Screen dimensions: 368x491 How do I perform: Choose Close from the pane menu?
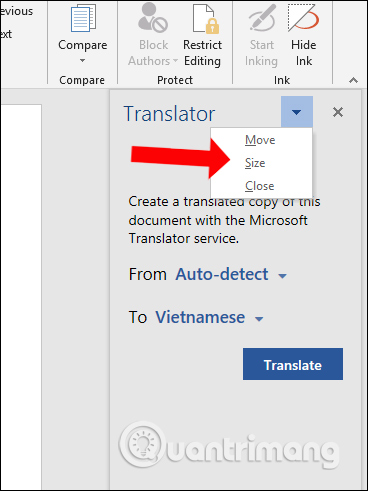[x=260, y=186]
